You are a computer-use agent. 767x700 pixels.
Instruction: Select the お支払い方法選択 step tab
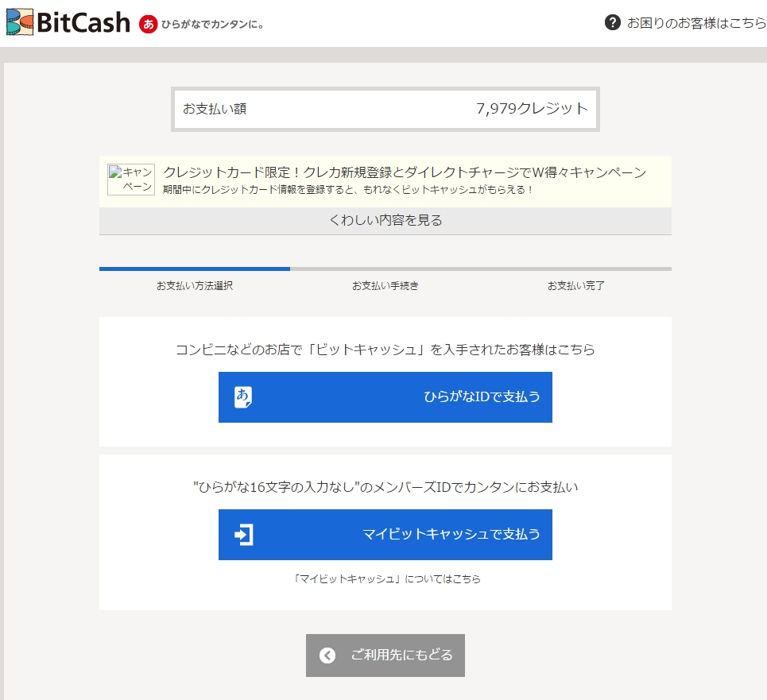[x=194, y=286]
